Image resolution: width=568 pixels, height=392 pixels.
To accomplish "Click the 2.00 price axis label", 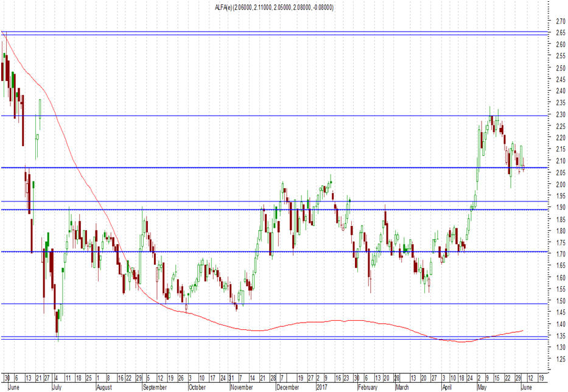I will (561, 184).
